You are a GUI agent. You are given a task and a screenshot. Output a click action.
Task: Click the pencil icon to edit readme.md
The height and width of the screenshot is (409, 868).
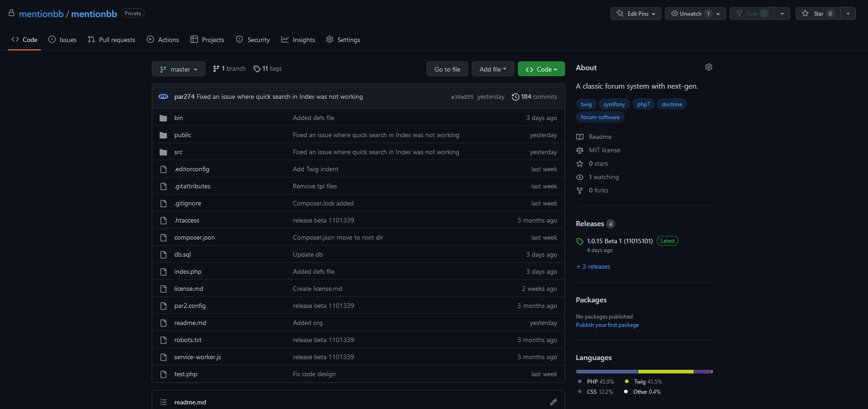tap(553, 402)
